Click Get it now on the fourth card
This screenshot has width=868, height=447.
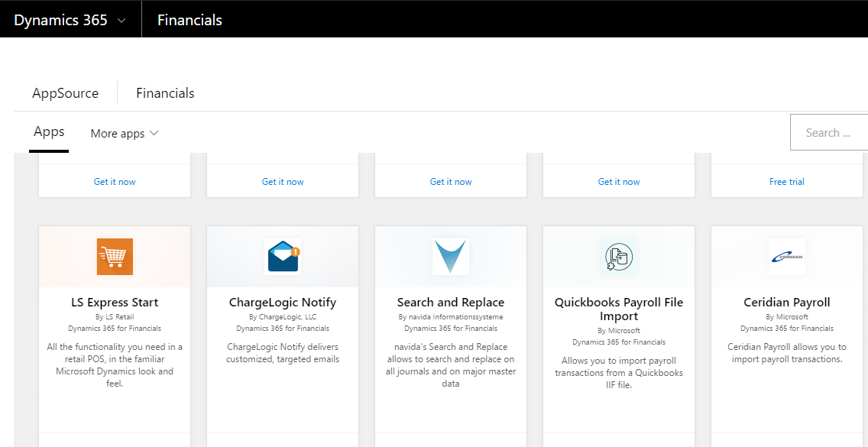pyautogui.click(x=619, y=182)
